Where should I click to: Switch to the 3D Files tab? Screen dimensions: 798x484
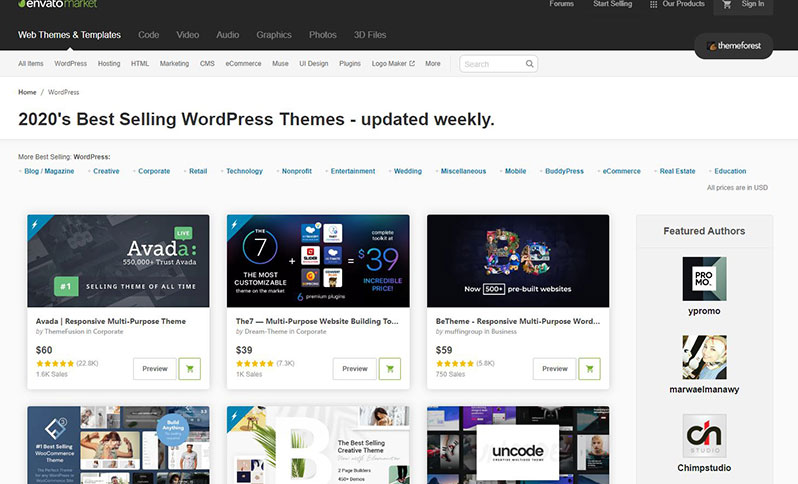point(370,35)
